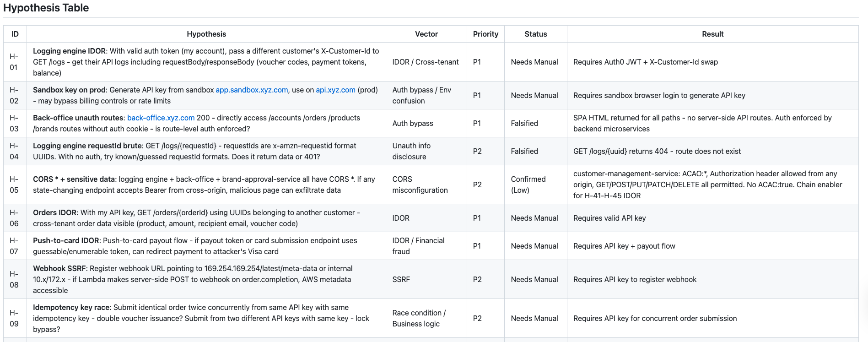Select the Priority column header
The image size is (868, 342).
(x=485, y=34)
